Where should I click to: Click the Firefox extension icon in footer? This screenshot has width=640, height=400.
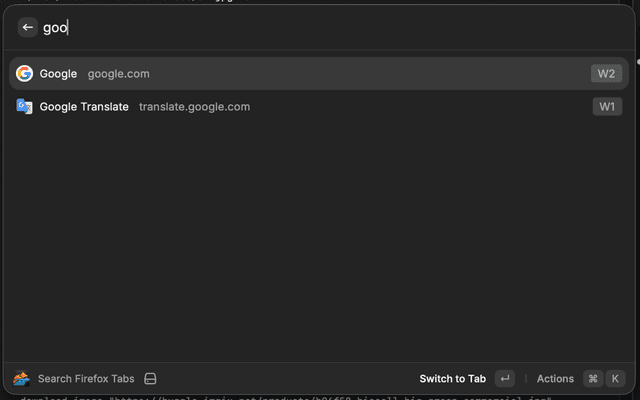pyautogui.click(x=21, y=379)
